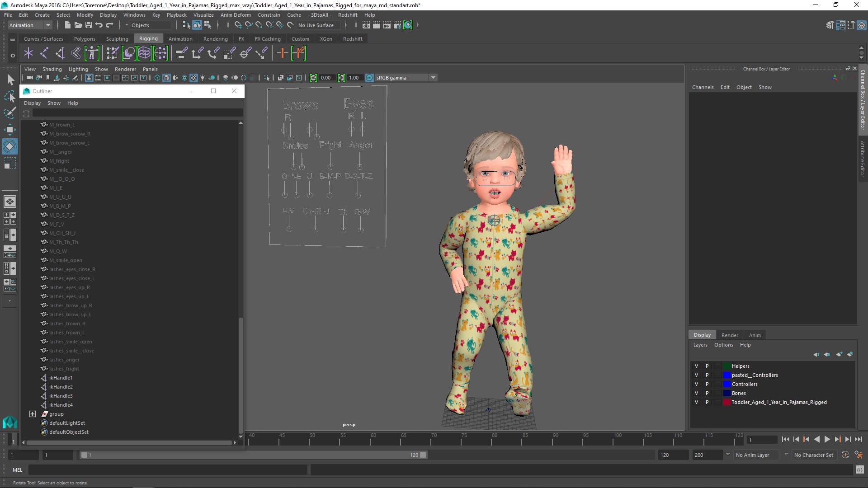The height and width of the screenshot is (488, 868).
Task: Click the Pajamas_Rigged layer red color swatch
Action: 726,402
